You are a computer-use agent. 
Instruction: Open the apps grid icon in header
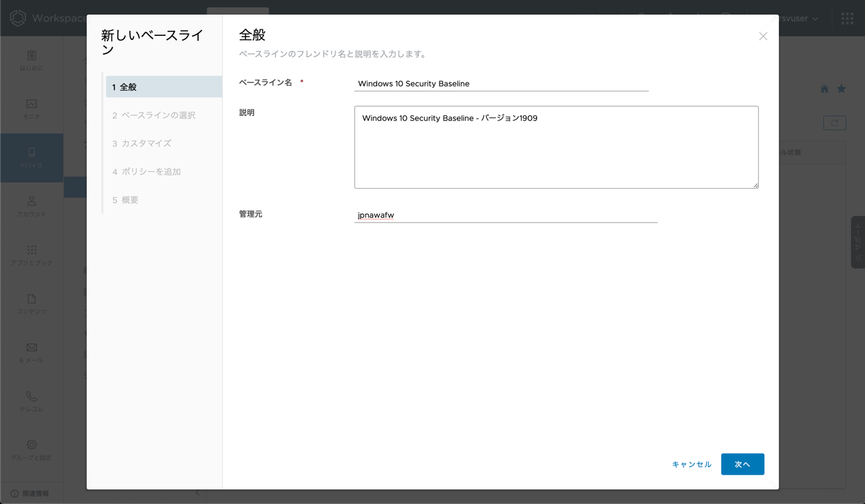click(847, 19)
